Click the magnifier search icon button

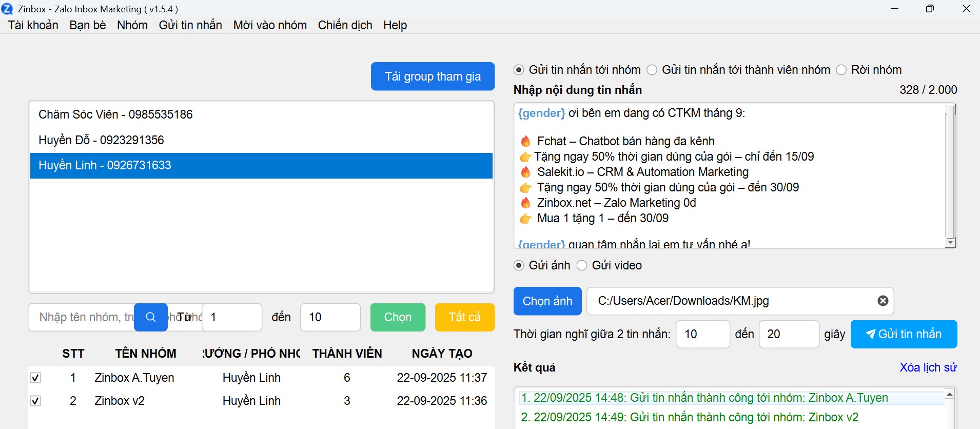150,317
